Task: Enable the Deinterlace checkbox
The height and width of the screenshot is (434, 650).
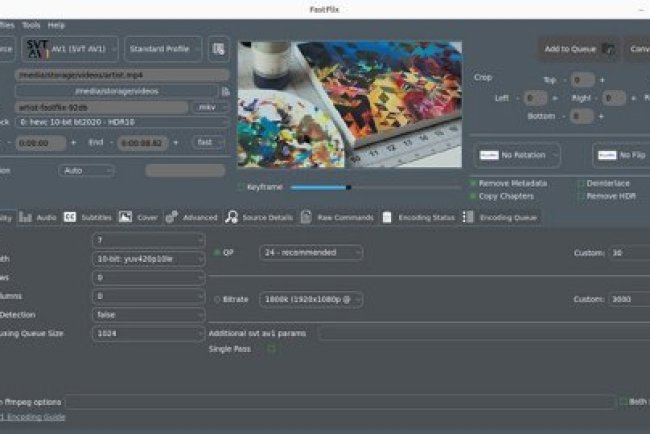Action: pyautogui.click(x=580, y=183)
